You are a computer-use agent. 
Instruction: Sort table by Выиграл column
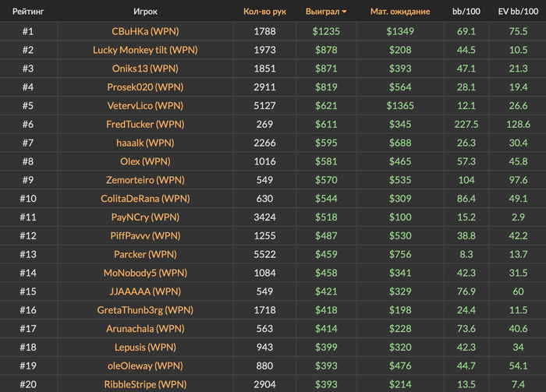[322, 12]
